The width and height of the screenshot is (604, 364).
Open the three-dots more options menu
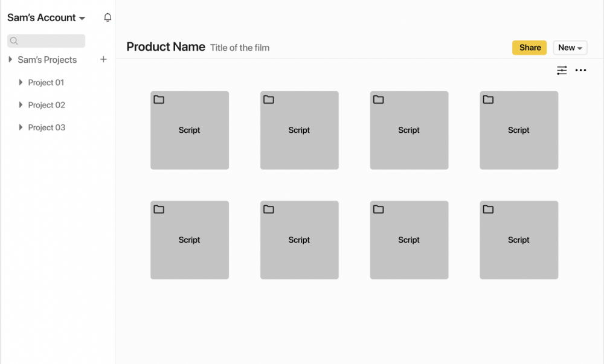point(580,70)
